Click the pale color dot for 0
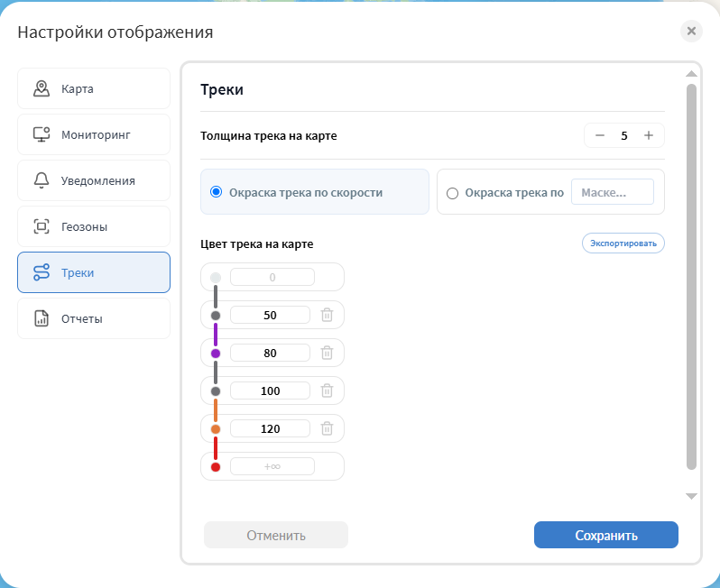Image resolution: width=720 pixels, height=588 pixels. coord(216,278)
